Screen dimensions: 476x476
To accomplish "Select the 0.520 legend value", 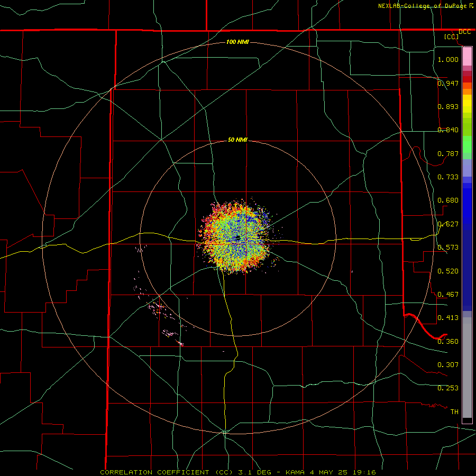I will tap(448, 271).
